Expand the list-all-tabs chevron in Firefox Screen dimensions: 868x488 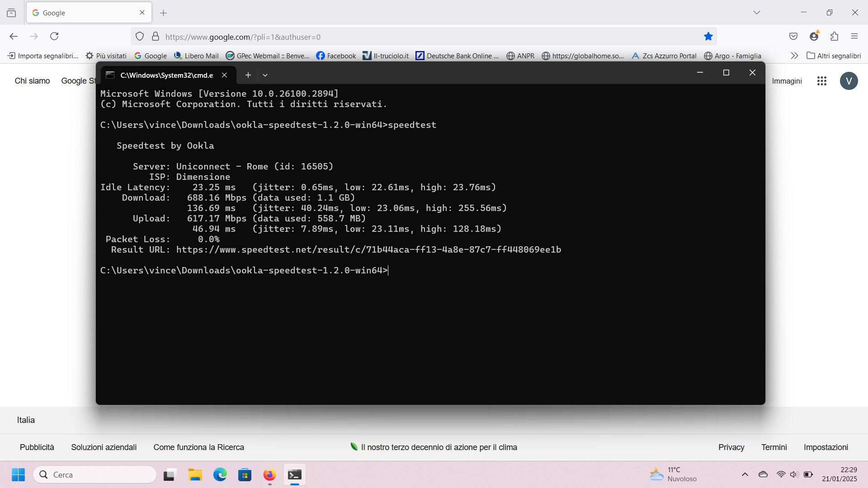(756, 13)
